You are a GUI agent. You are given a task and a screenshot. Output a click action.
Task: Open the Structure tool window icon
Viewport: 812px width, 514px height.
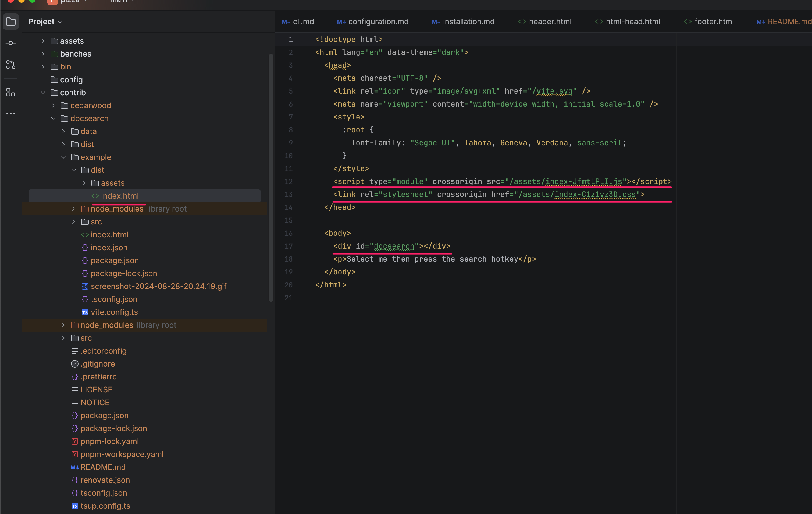coord(11,92)
